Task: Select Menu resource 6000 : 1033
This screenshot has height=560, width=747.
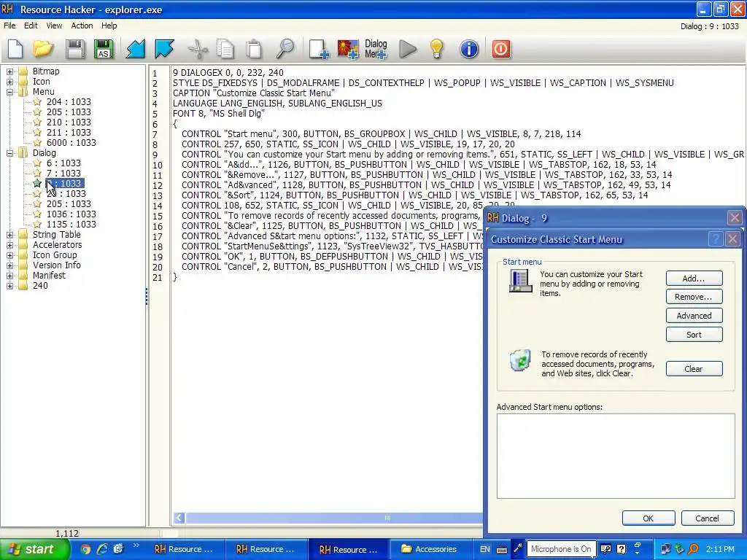Action: (x=71, y=143)
